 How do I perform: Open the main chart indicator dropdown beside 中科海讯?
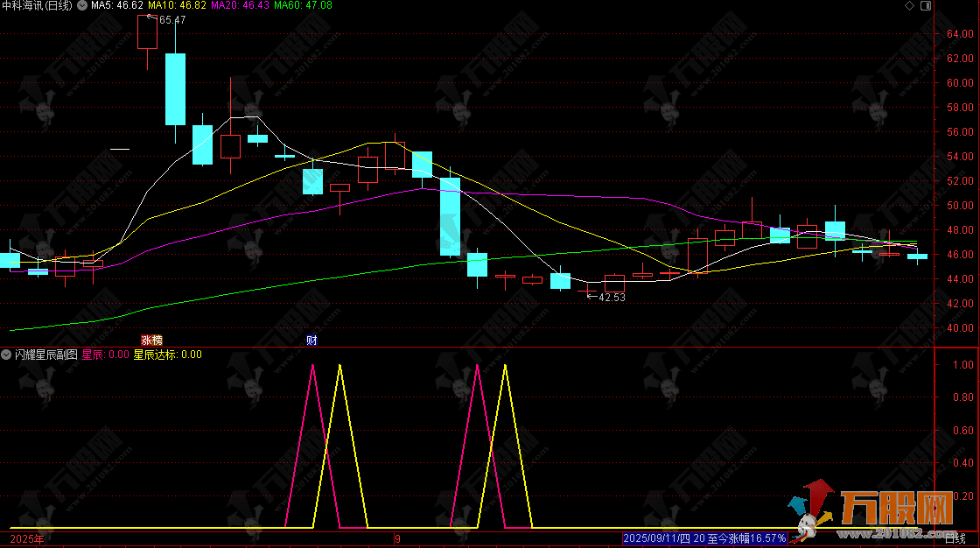[x=82, y=5]
